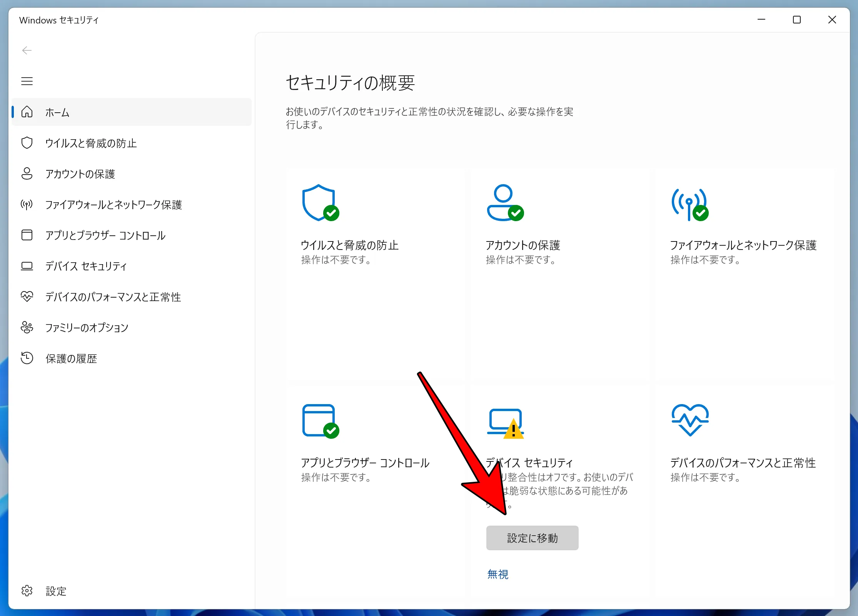Open アプリとブラウザー コントロール sidebar icon
This screenshot has height=616, width=858.
(27, 235)
